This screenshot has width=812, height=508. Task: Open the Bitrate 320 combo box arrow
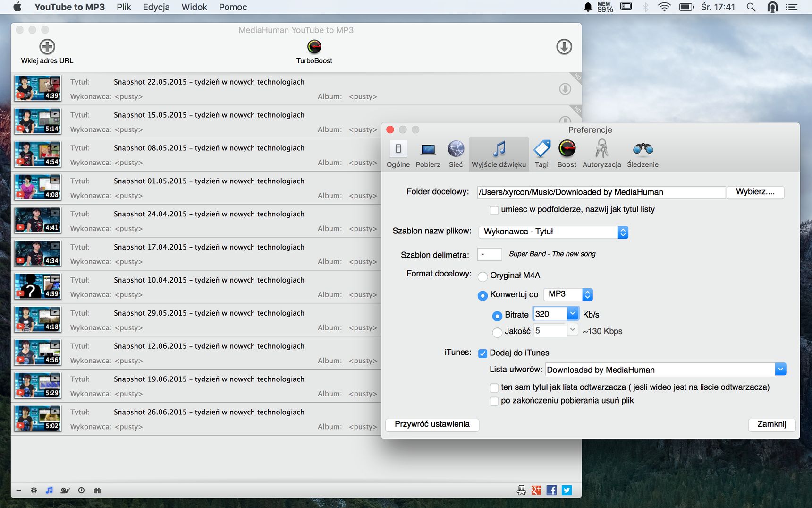point(572,313)
